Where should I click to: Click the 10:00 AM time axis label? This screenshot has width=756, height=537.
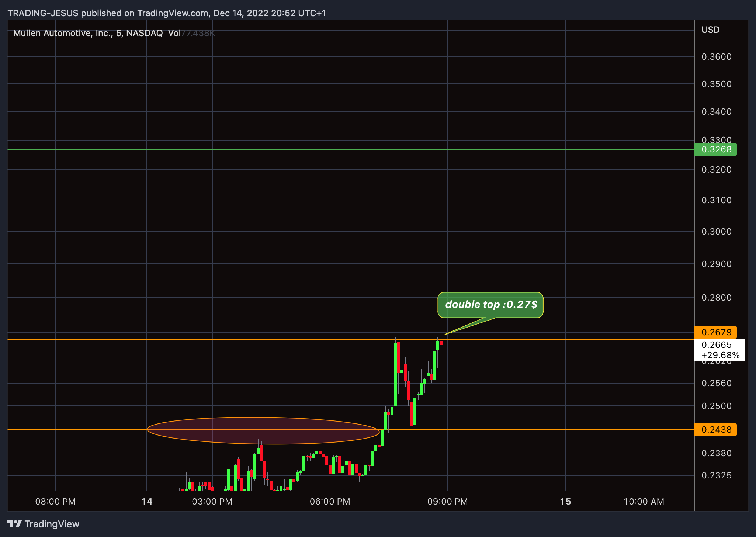(644, 502)
